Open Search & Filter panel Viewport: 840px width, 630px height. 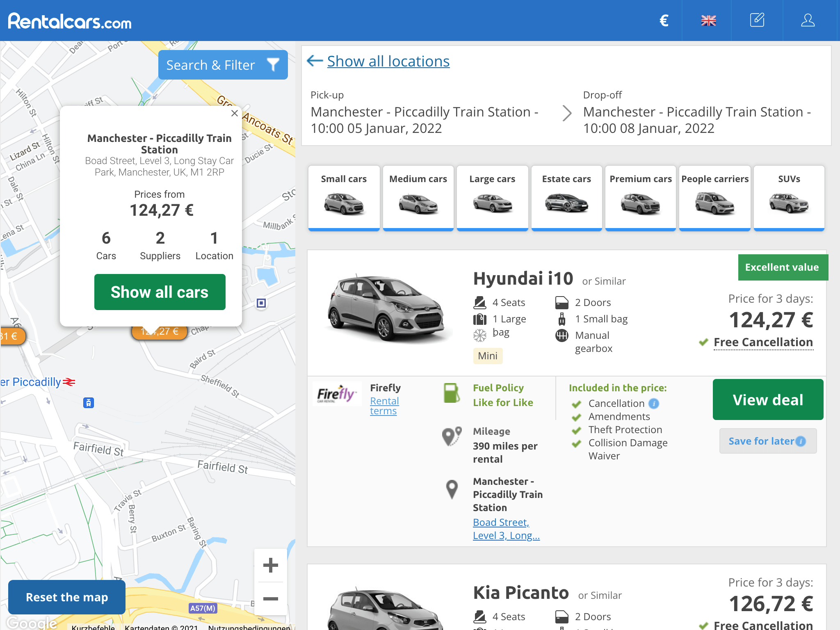click(223, 65)
